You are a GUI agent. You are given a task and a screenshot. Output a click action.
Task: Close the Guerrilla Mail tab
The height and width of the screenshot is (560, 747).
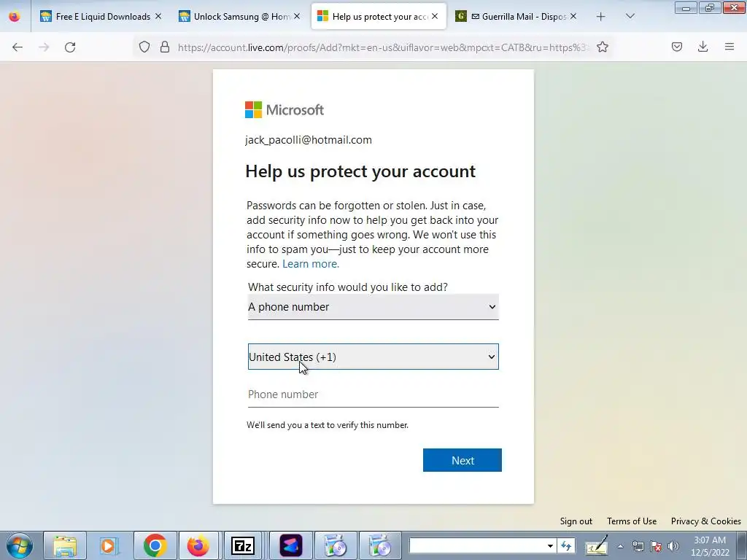point(573,16)
